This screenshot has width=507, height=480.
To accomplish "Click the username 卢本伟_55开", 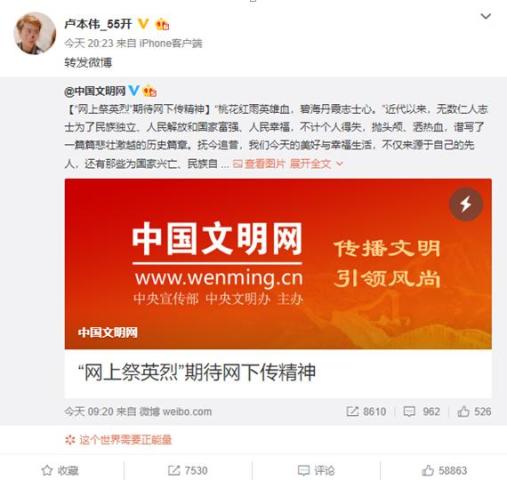I will tap(98, 24).
